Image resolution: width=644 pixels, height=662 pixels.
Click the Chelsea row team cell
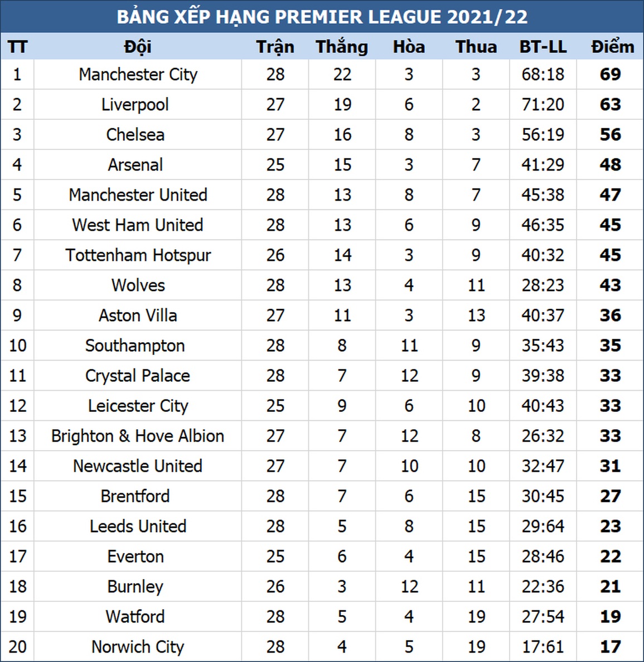click(135, 135)
